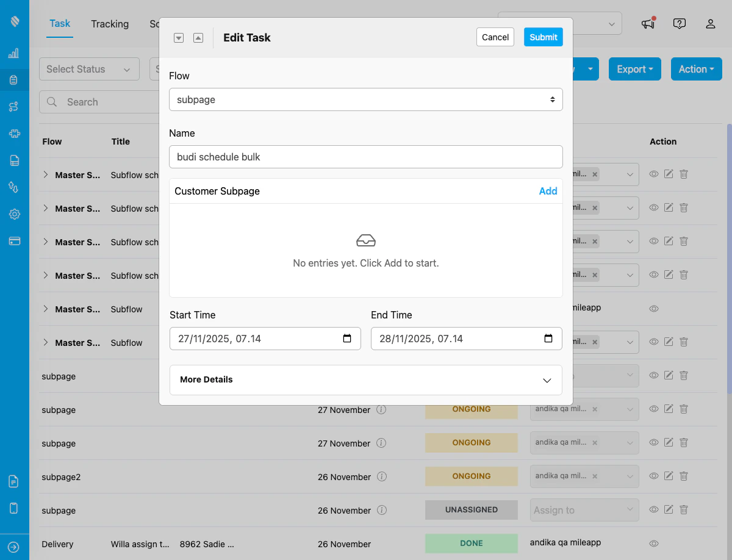This screenshot has height=560, width=732.
Task: Go to the next task with the down arrow
Action: click(179, 38)
